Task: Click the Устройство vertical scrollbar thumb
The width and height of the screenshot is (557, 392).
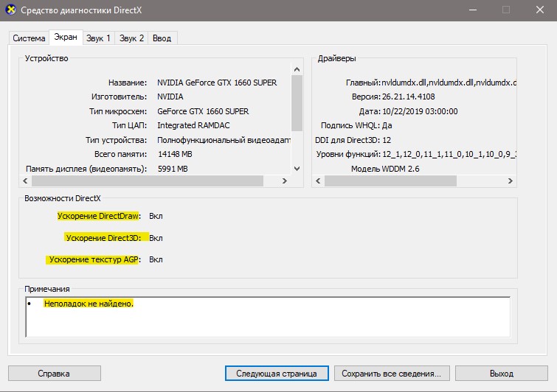Action: (297, 103)
